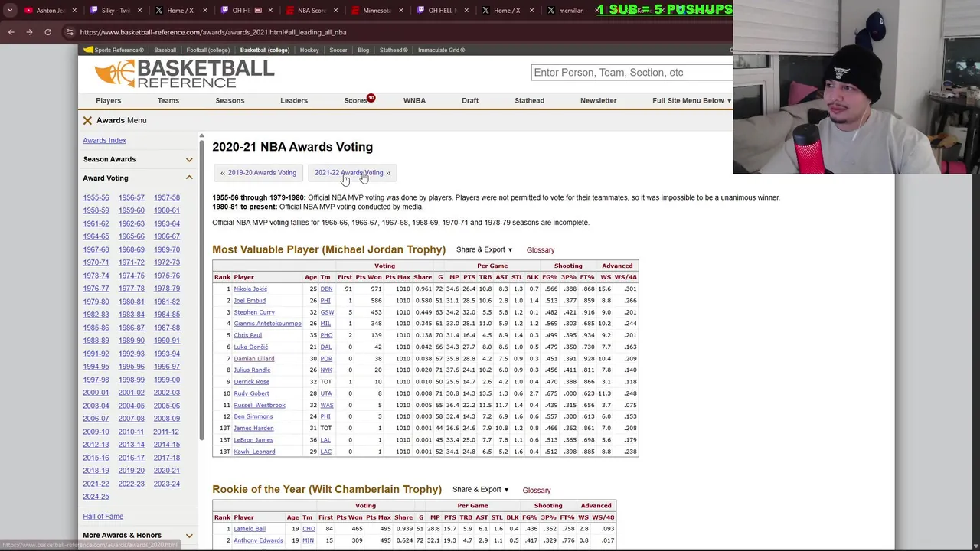Viewport: 980px width, 551px height.
Task: Open the WNBA menu
Action: [414, 100]
